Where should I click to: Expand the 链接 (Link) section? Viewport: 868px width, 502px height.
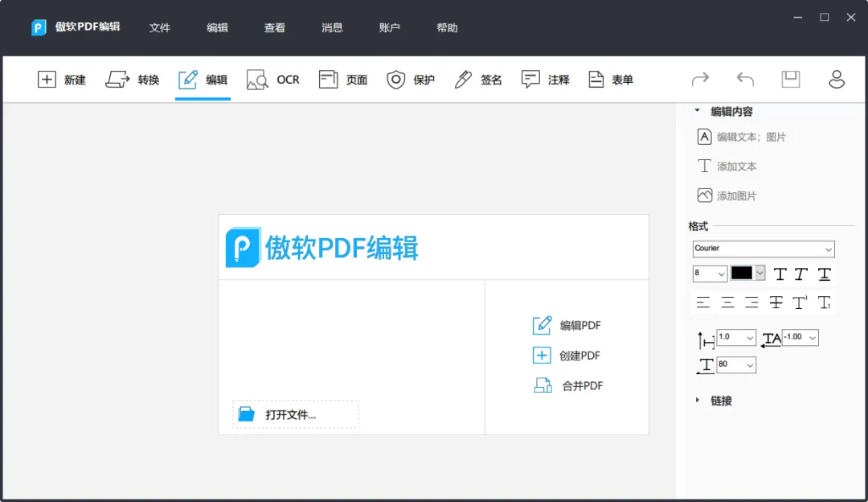[698, 400]
